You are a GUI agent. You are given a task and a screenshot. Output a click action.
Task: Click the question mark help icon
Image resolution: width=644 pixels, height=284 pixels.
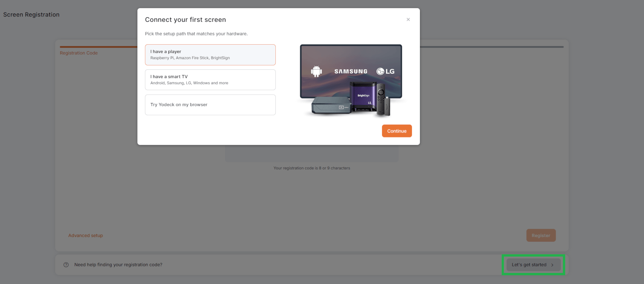tap(66, 265)
